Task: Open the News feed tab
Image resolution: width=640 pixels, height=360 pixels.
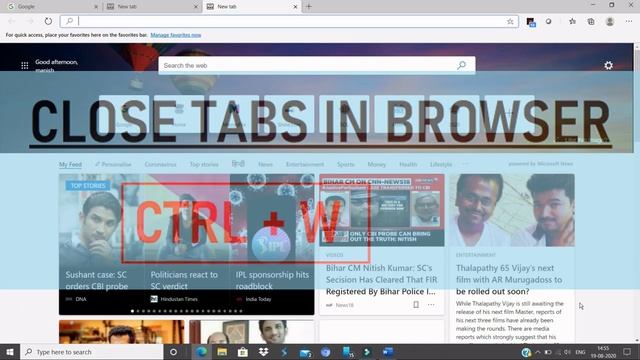Action: (265, 164)
